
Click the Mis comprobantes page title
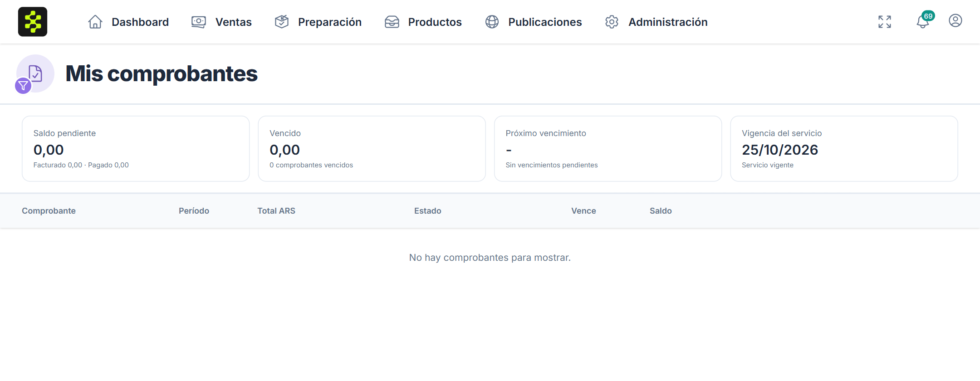click(x=162, y=73)
